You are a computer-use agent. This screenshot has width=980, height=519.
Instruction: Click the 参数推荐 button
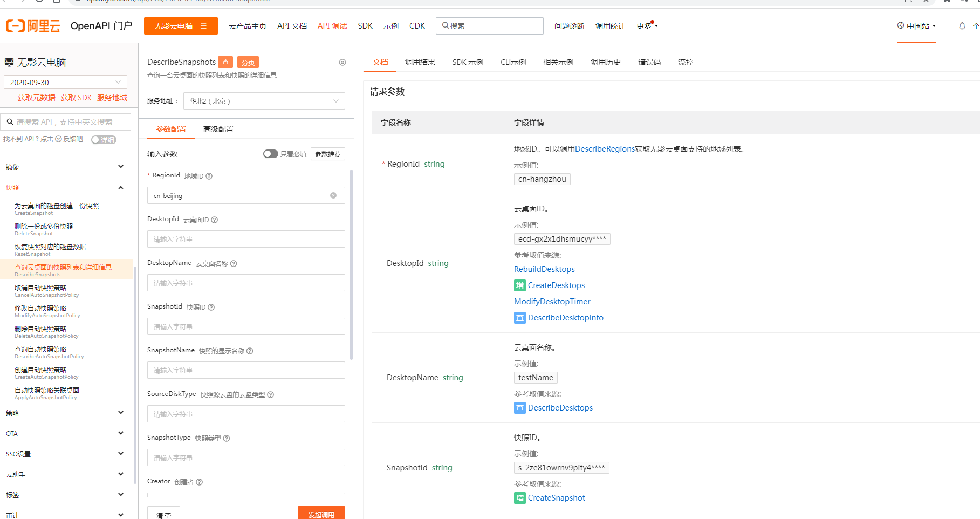point(328,154)
